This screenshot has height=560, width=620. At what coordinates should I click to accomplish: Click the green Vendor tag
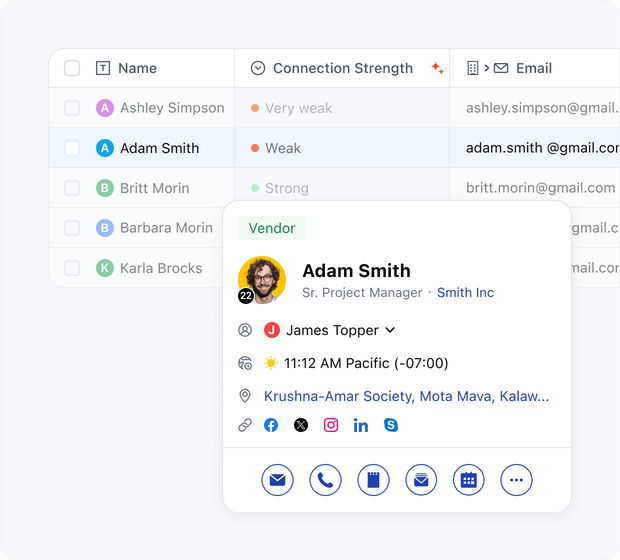tap(272, 228)
